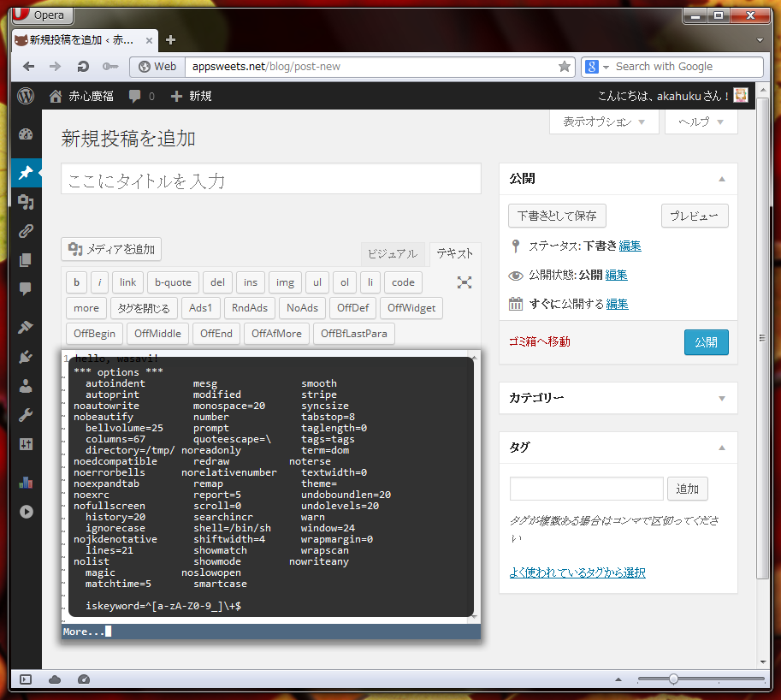
Task: Open the Opera Turbo speedometer icon
Action: pos(83,679)
